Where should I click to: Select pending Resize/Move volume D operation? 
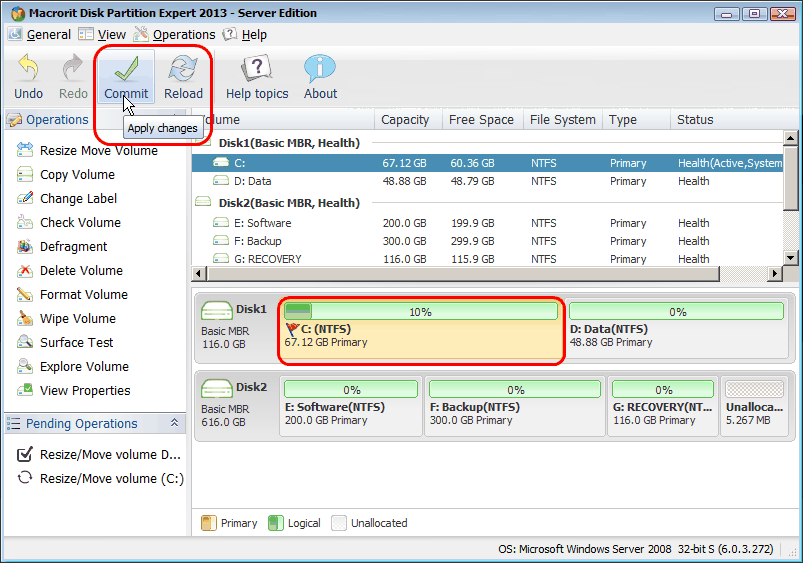click(x=99, y=455)
